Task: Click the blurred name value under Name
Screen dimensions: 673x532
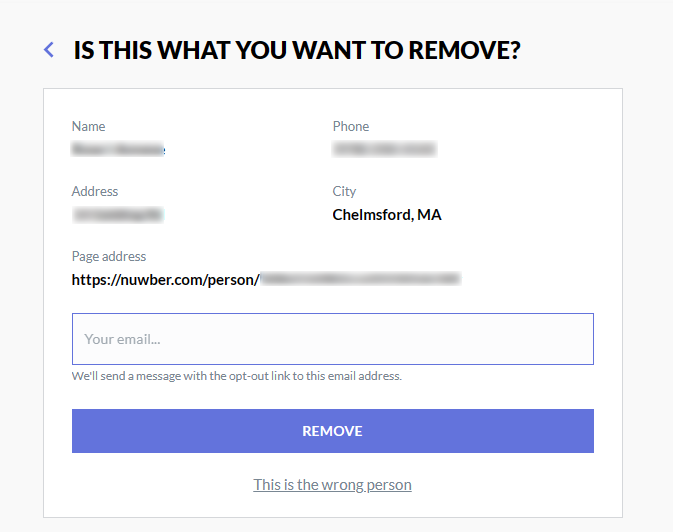Action: click(x=118, y=149)
